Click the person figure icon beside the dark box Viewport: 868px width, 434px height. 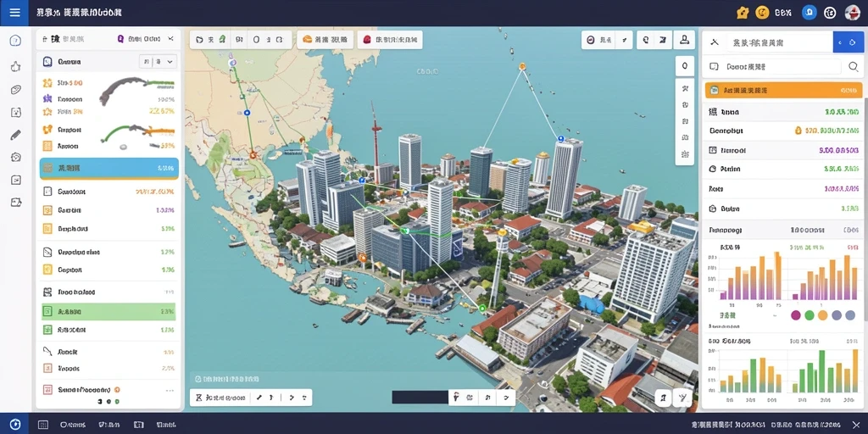(x=457, y=397)
